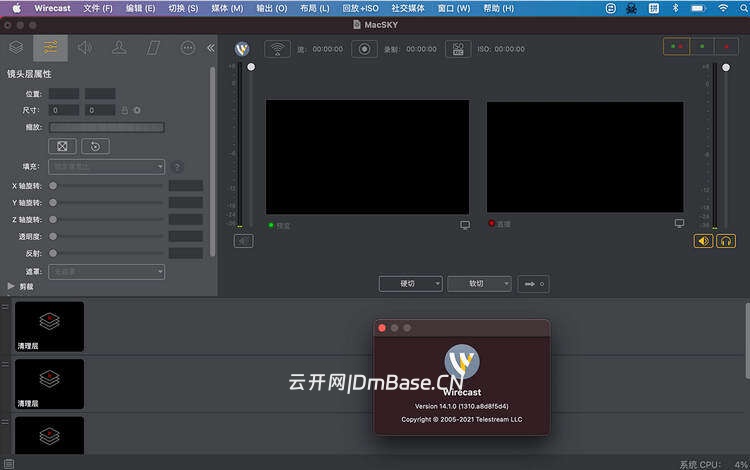Click the bottom-left status bar list icon
750x470 pixels.
(x=9, y=464)
